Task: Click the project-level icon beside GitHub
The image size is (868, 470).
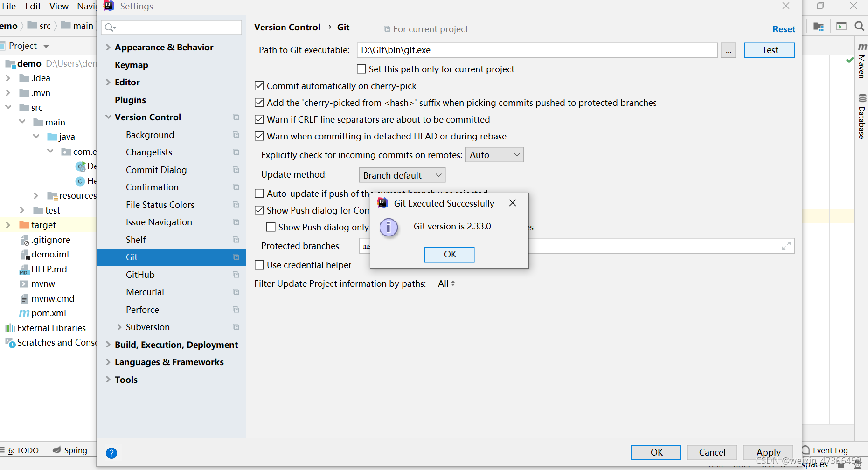Action: pyautogui.click(x=236, y=275)
